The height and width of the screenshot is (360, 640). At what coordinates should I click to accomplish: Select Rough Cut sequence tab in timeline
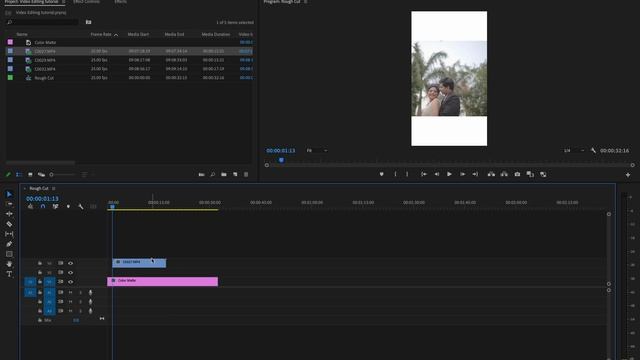[39, 189]
